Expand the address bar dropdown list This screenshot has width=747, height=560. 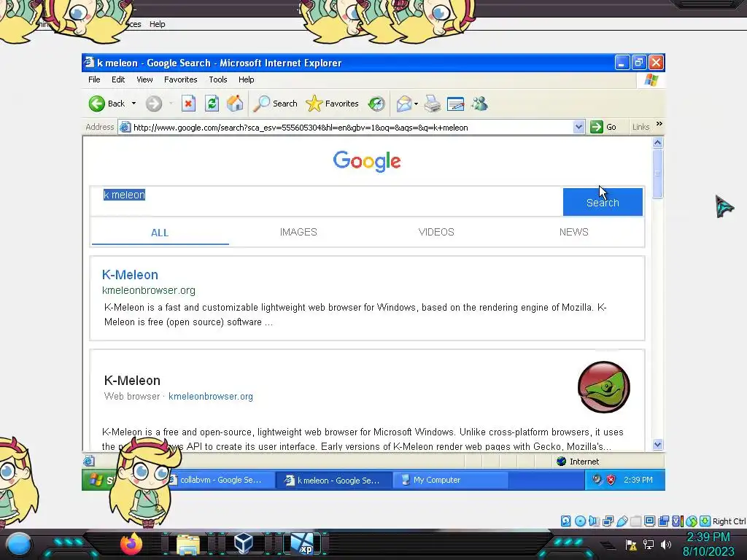pyautogui.click(x=578, y=127)
